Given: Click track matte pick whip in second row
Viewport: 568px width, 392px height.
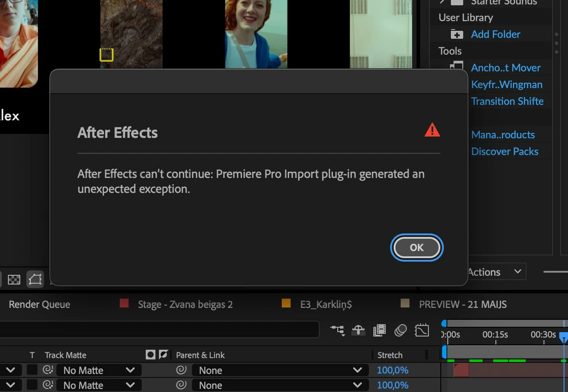Looking at the screenshot, I should pyautogui.click(x=48, y=385).
